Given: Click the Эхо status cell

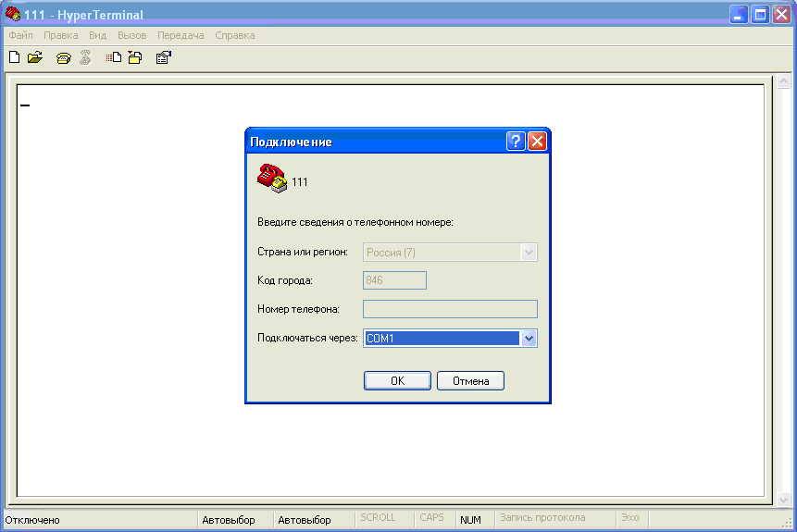Looking at the screenshot, I should [629, 518].
